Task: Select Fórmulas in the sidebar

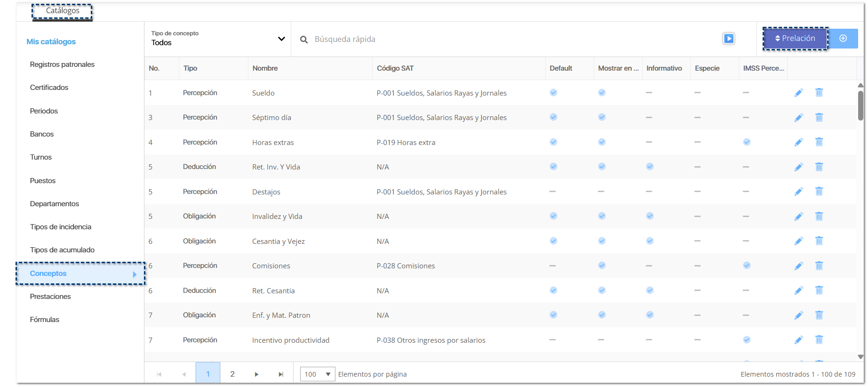Action: point(45,320)
